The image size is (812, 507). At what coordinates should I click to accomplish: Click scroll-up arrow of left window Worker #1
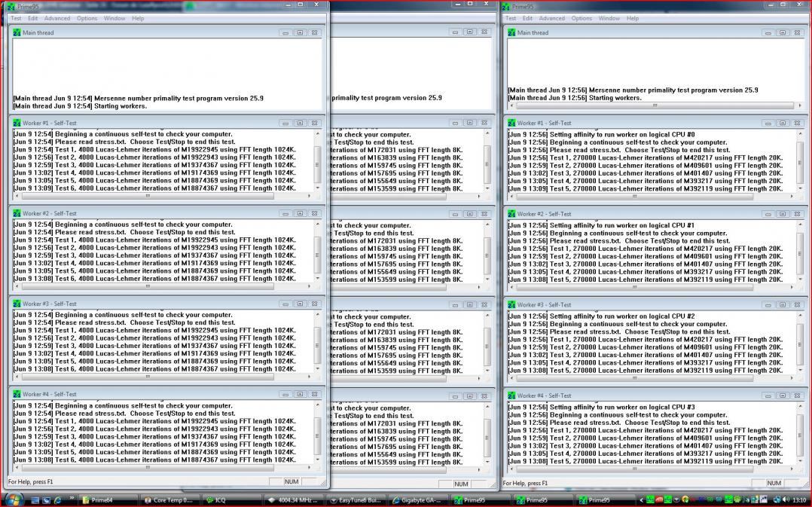coord(317,133)
